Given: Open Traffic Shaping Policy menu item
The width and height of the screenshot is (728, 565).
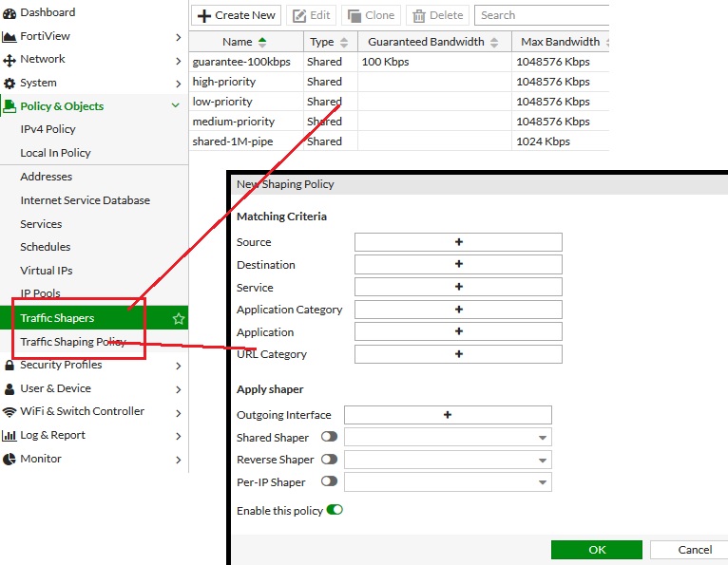Looking at the screenshot, I should click(73, 342).
